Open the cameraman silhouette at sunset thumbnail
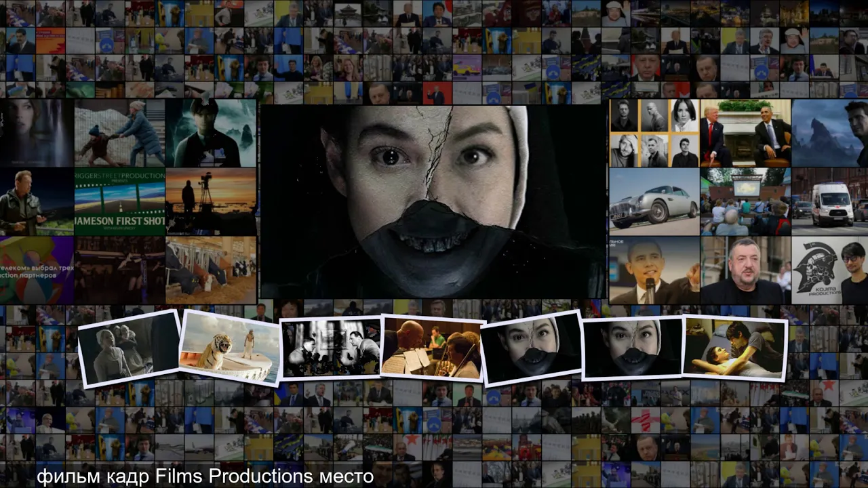Viewport: 868px width, 488px height. pyautogui.click(x=211, y=202)
